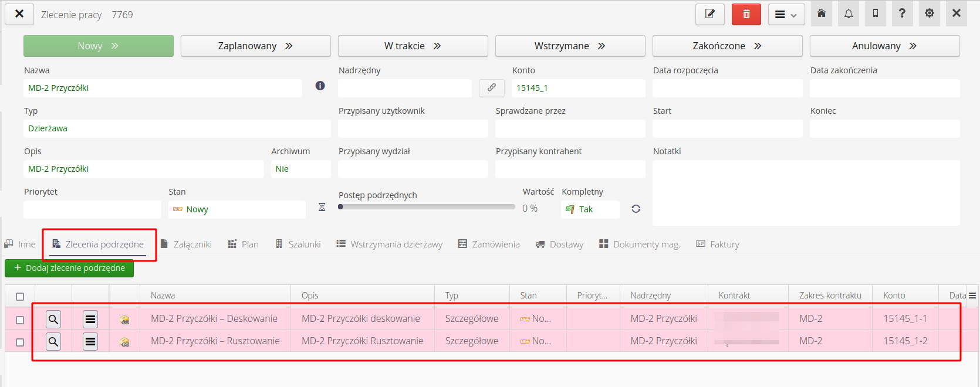Open magnifier for Deskowanie row
The width and height of the screenshot is (980, 387).
[x=53, y=319]
